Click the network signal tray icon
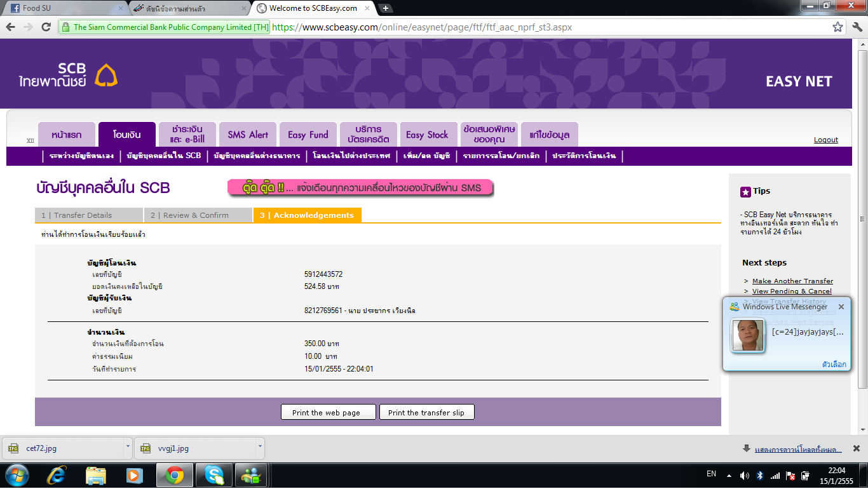The width and height of the screenshot is (868, 489). click(x=775, y=475)
